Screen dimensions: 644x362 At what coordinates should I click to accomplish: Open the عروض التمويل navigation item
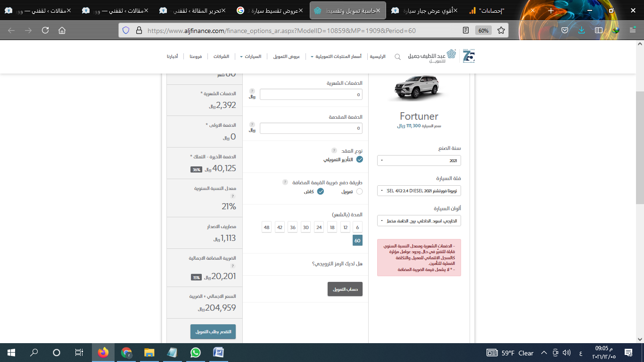point(287,57)
